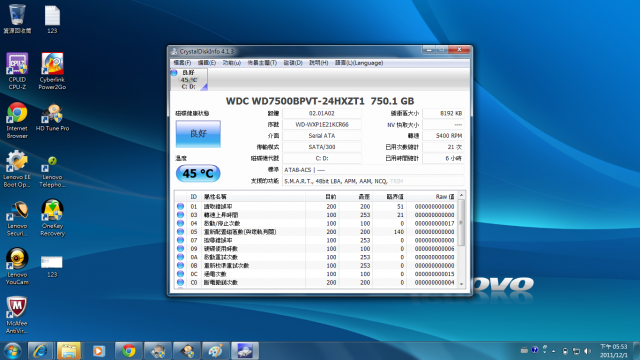Click raw value 000000000017 in row 04

[434, 223]
